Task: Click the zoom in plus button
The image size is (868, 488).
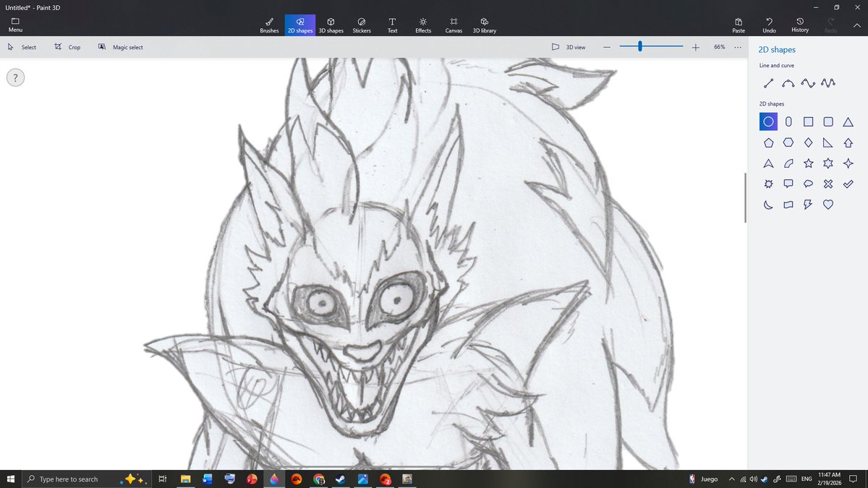Action: (x=695, y=47)
